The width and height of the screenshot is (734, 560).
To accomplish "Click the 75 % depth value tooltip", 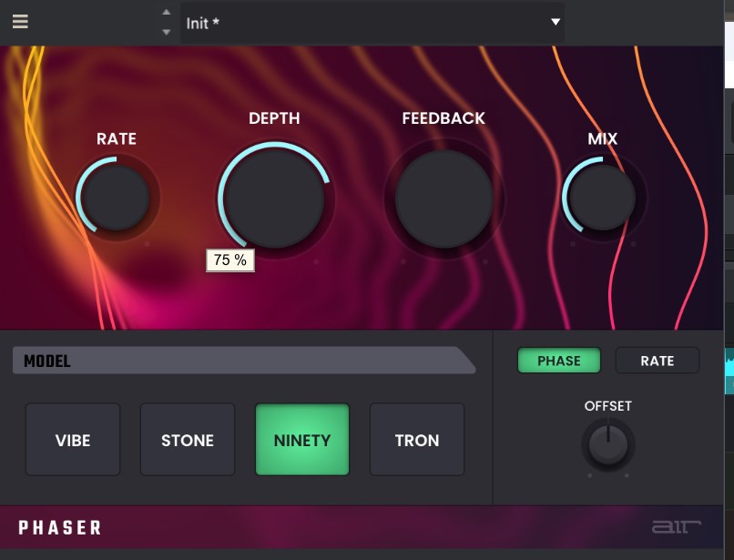I will 230,260.
